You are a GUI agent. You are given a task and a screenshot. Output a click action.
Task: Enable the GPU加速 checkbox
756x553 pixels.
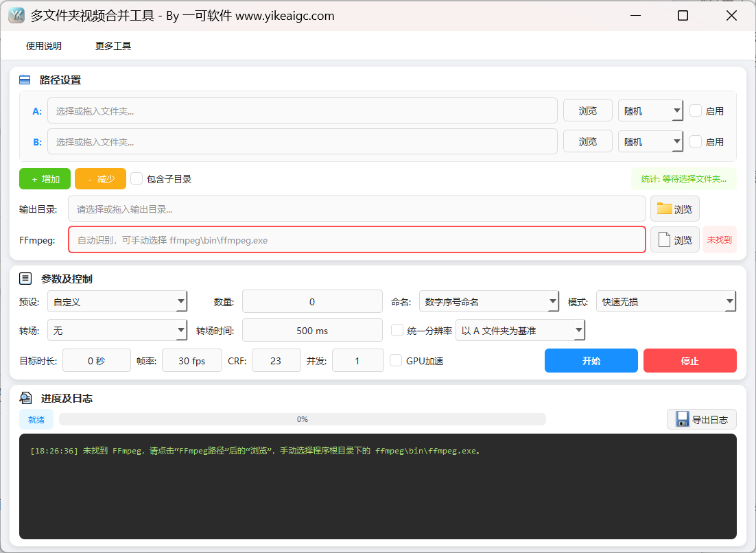[396, 361]
